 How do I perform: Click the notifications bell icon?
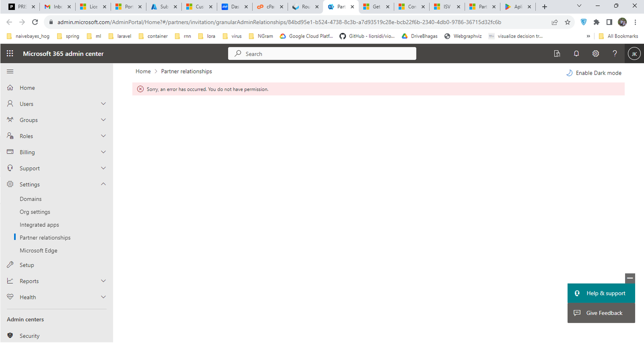click(x=576, y=54)
